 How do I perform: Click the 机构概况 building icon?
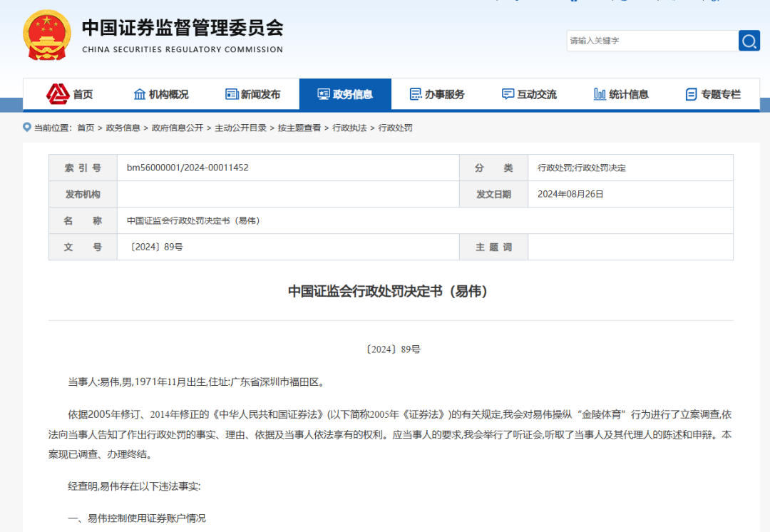140,94
